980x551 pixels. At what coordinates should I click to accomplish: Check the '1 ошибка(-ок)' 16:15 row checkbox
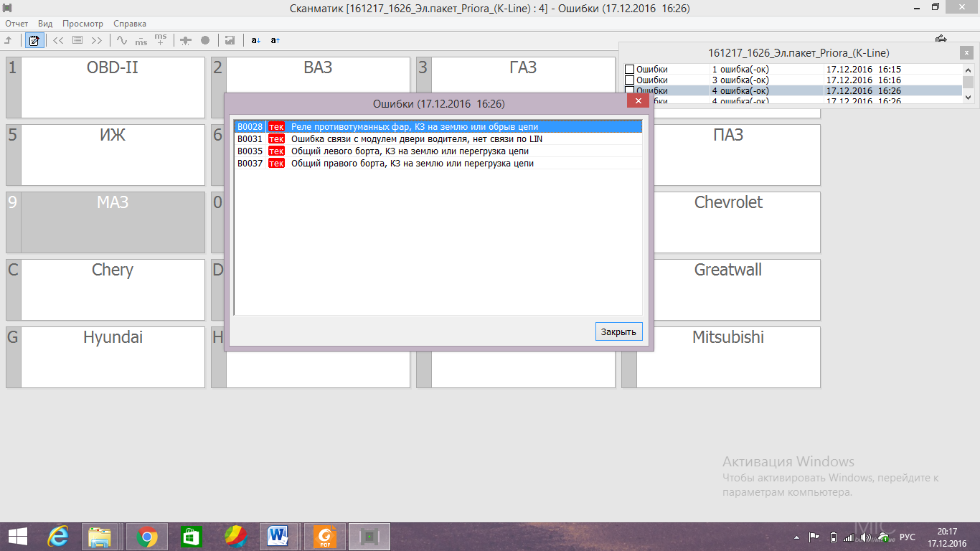[629, 70]
